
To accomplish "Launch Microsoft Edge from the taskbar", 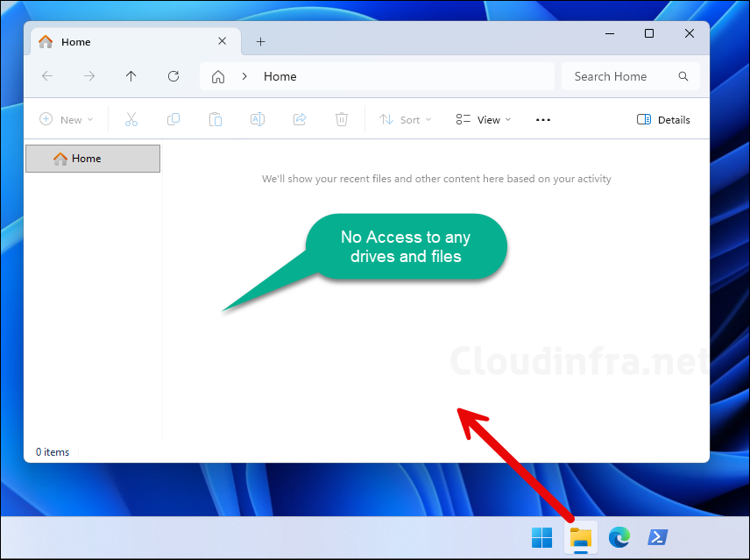I will coord(619,537).
